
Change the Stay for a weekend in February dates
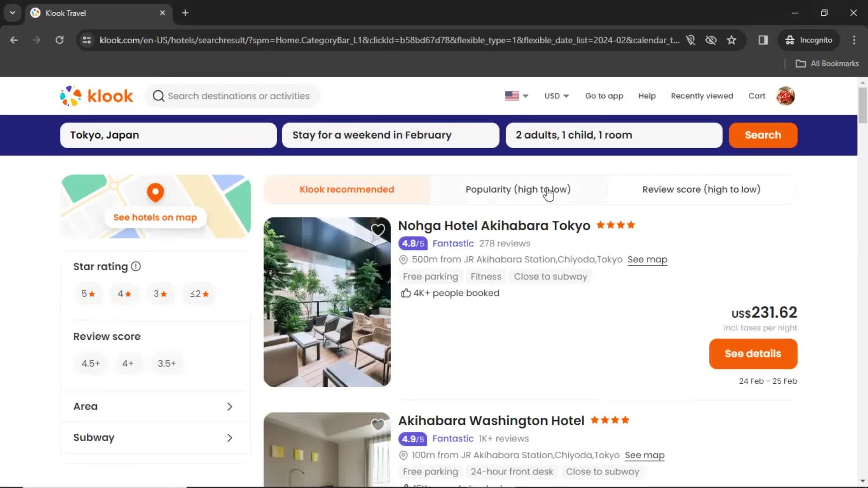pos(391,135)
